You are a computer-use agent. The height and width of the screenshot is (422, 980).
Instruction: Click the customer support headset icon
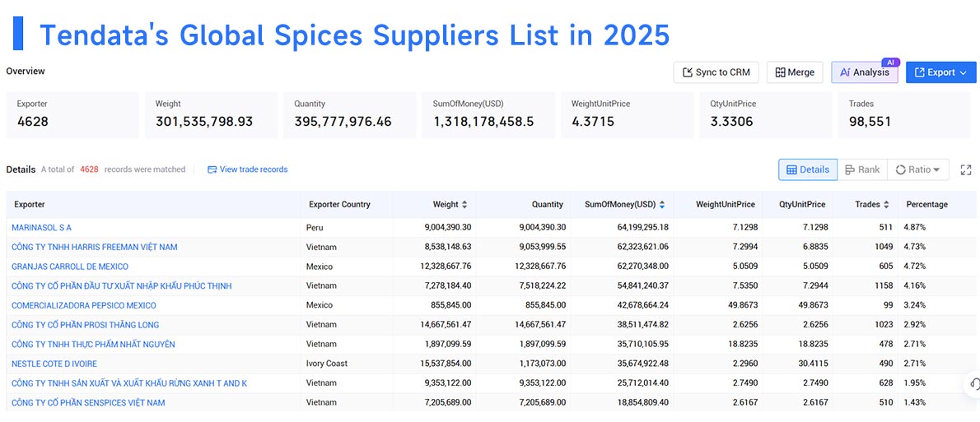coord(973,384)
